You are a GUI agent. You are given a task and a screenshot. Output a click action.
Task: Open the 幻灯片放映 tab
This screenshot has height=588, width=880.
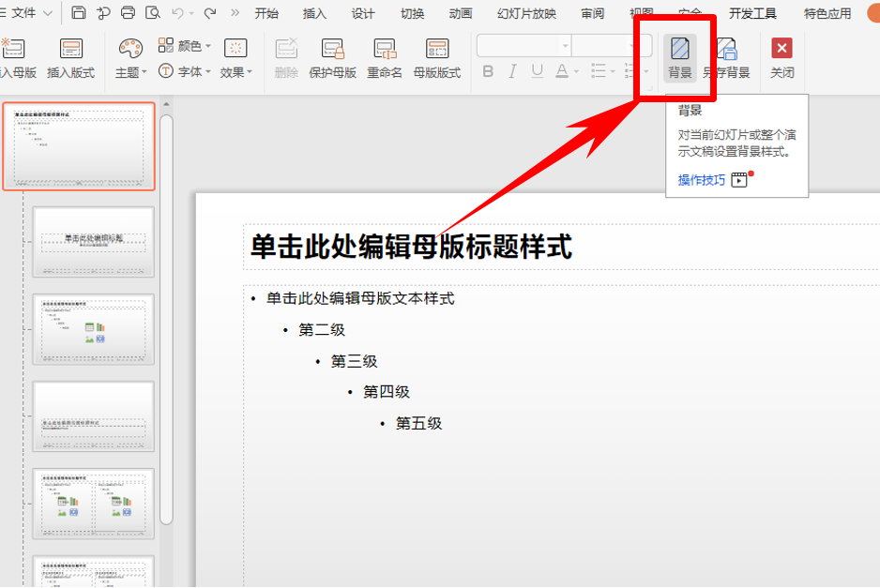[526, 13]
